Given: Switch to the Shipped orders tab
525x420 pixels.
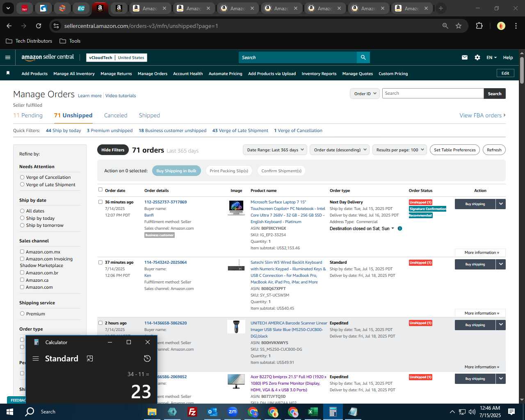Looking at the screenshot, I should [x=149, y=115].
